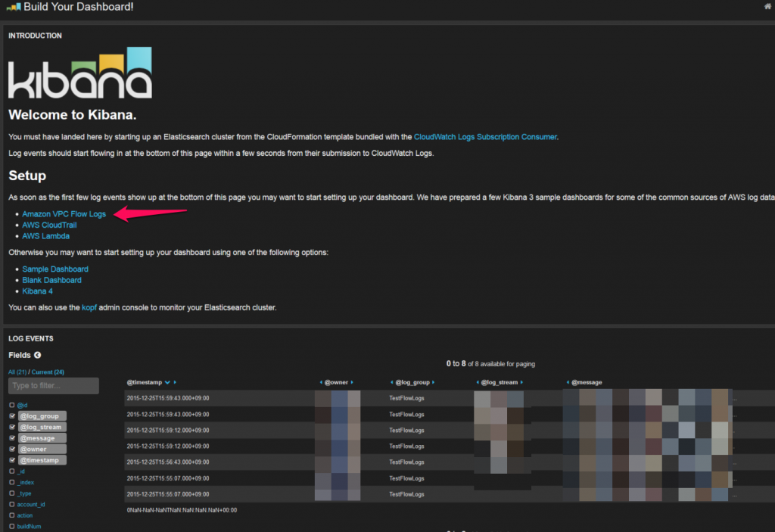Tick the _type field checkbox

click(x=12, y=493)
